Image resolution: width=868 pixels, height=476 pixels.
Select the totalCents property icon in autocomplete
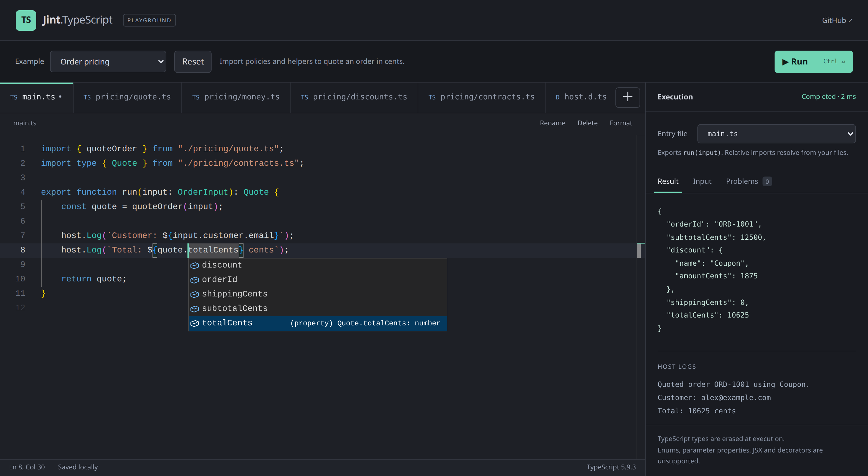[x=194, y=323]
